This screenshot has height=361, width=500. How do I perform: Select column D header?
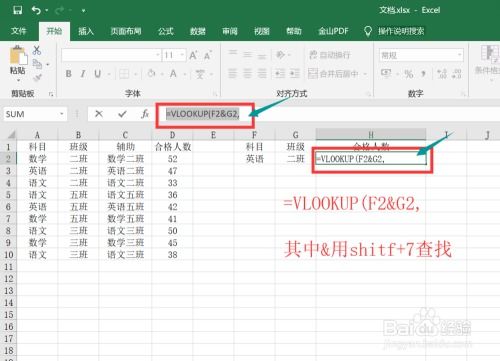(x=172, y=135)
